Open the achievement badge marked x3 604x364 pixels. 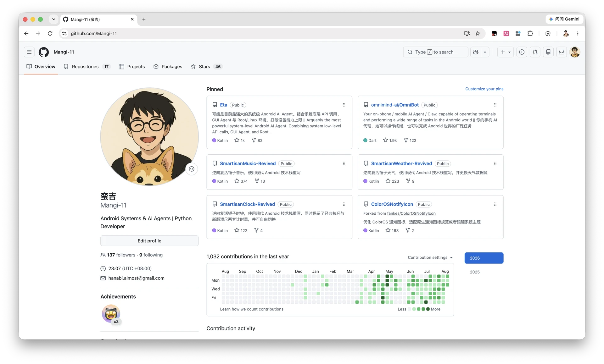point(111,314)
